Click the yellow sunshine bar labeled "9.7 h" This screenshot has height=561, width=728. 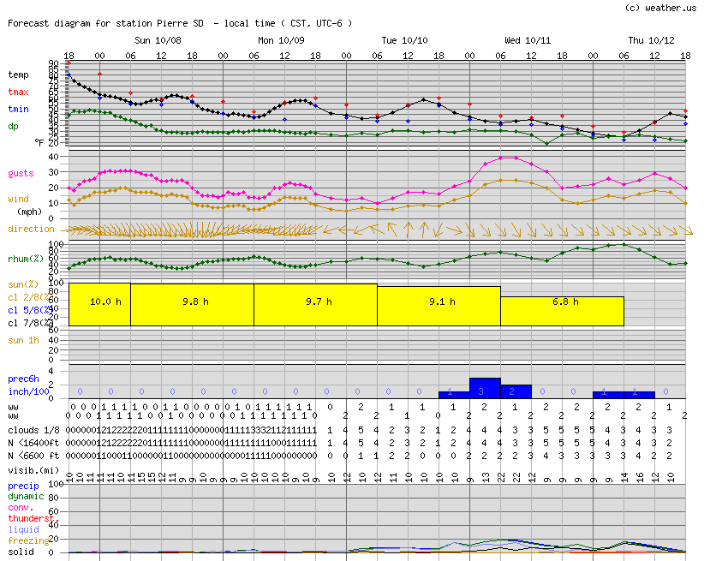coord(316,305)
